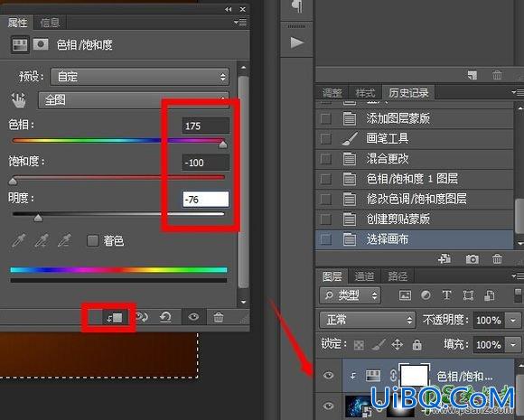This screenshot has width=524, height=420.
Task: Filter layers by smart objects
Action: pos(490,295)
